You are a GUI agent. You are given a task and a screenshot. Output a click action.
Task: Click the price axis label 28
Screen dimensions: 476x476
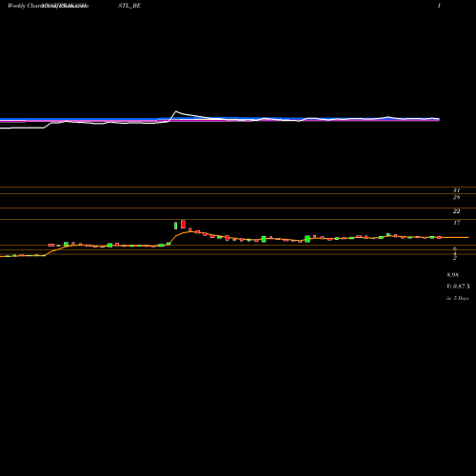point(456,197)
